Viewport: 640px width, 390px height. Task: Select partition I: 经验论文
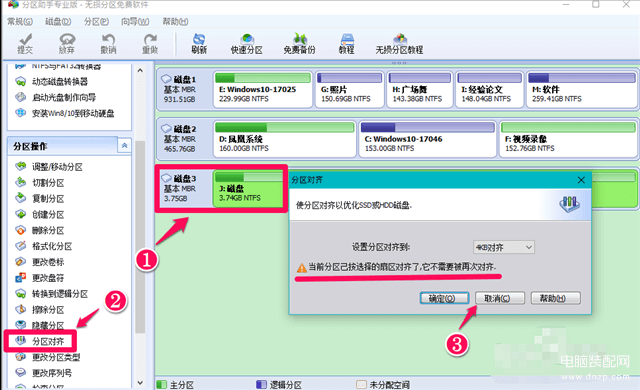pyautogui.click(x=489, y=89)
